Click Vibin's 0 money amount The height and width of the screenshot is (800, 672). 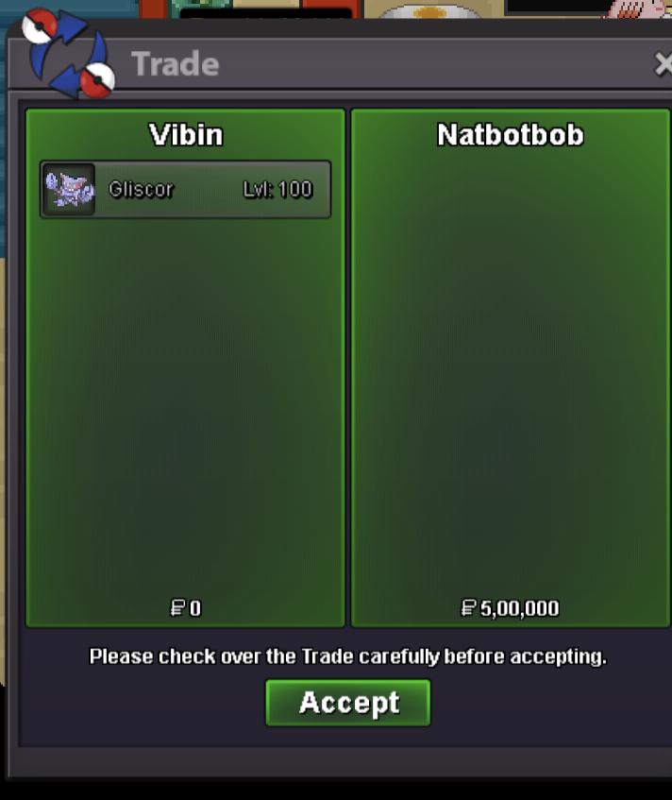pos(195,608)
